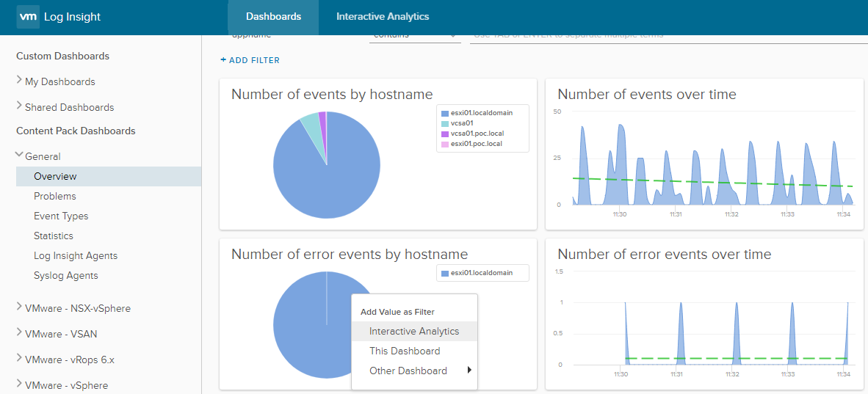868x394 pixels.
Task: Expand VMware - vSphere content pack
Action: pyautogui.click(x=20, y=384)
